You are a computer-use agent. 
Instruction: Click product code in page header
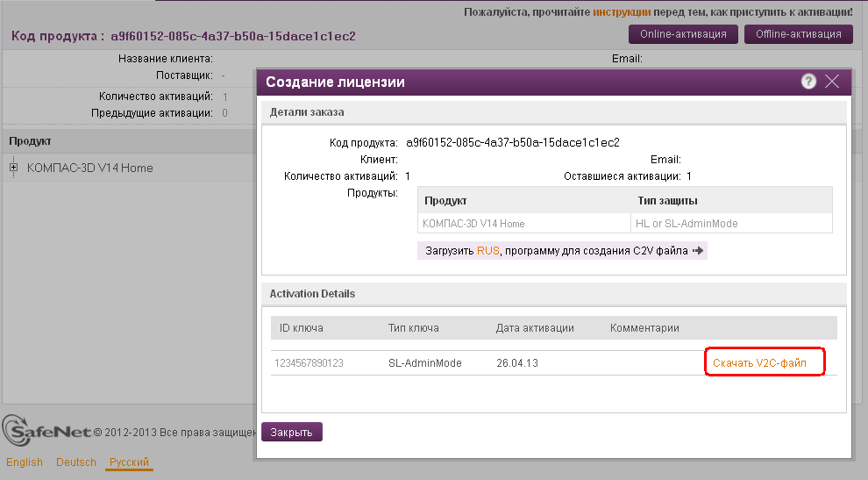(233, 36)
